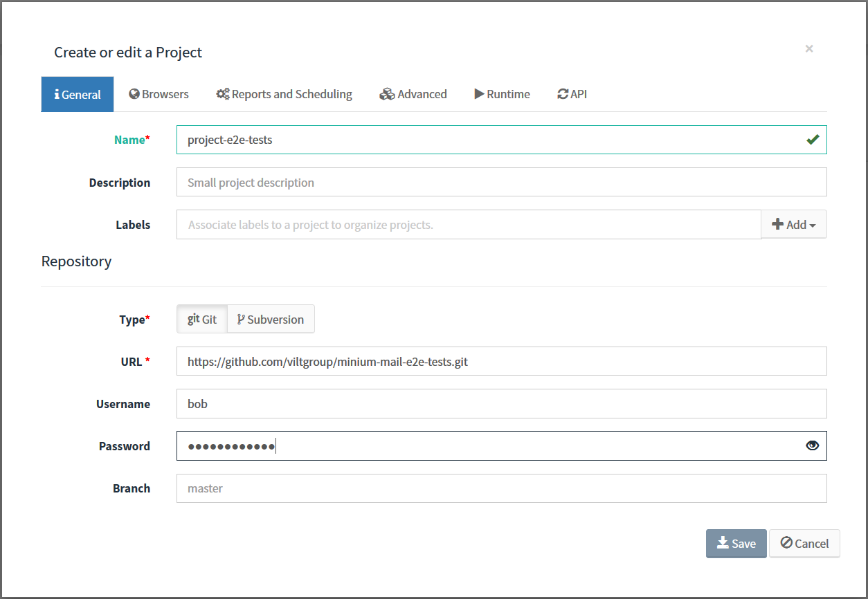This screenshot has width=868, height=599.
Task: Close the project dialog with the X
Action: [x=809, y=48]
